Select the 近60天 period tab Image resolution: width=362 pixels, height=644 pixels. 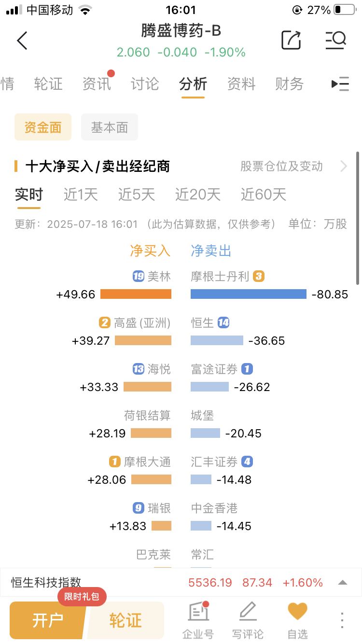point(264,195)
